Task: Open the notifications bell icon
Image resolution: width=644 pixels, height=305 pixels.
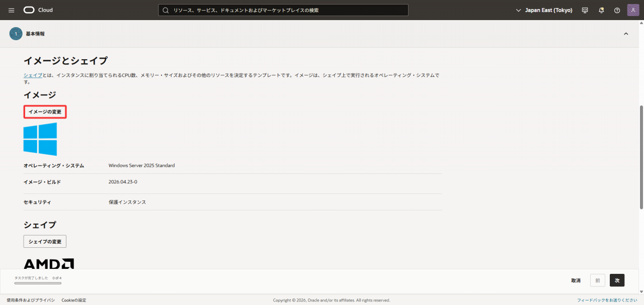Action: tap(601, 10)
